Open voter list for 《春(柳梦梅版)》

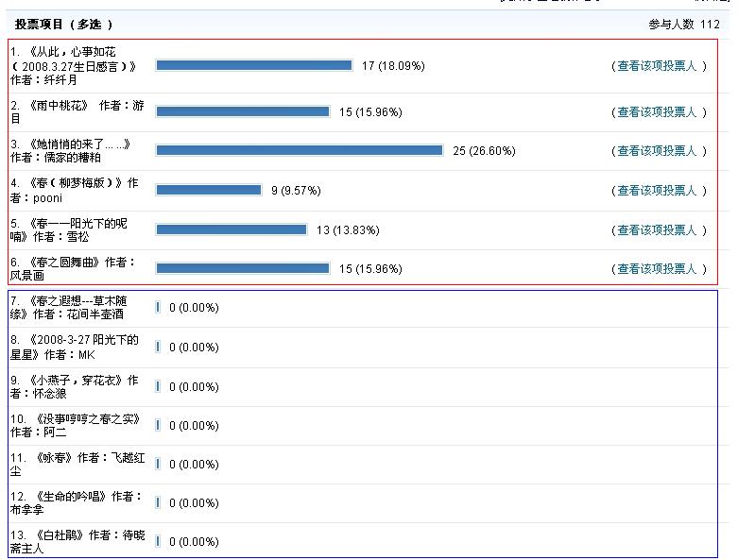pos(656,191)
